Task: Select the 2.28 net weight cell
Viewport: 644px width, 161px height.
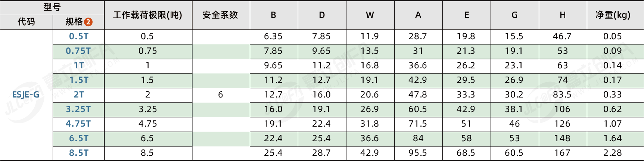Action: tap(613, 153)
